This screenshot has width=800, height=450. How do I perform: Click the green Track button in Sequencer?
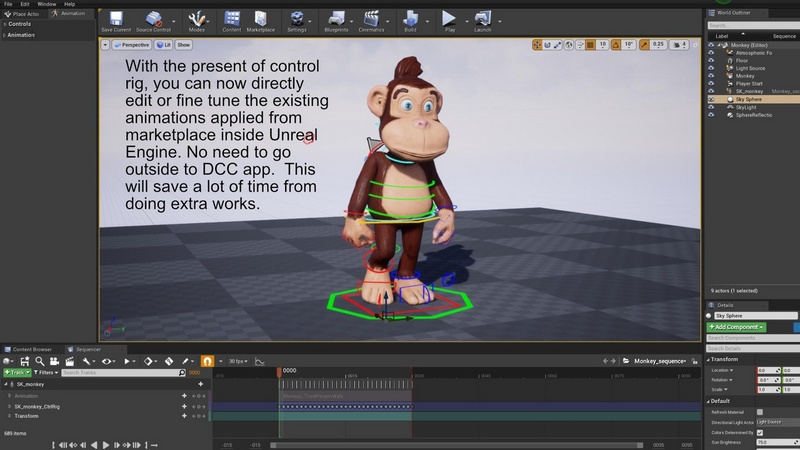[x=16, y=372]
